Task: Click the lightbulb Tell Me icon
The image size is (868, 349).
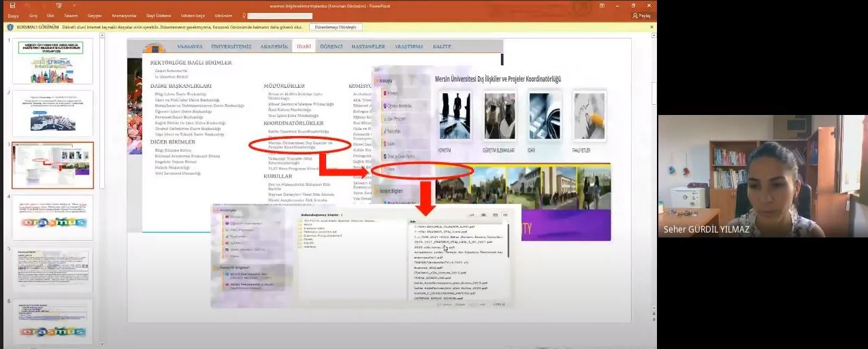Action: click(244, 16)
